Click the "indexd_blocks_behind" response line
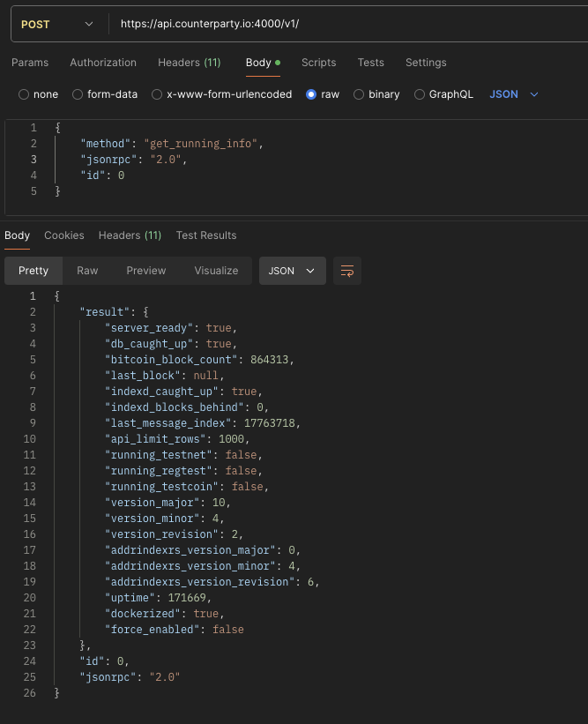The width and height of the screenshot is (588, 724). (x=187, y=407)
